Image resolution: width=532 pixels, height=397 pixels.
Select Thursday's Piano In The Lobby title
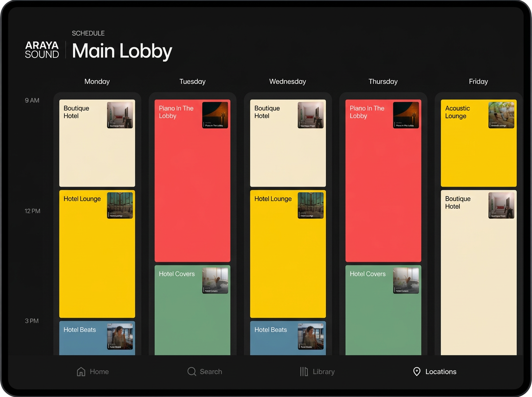(367, 112)
